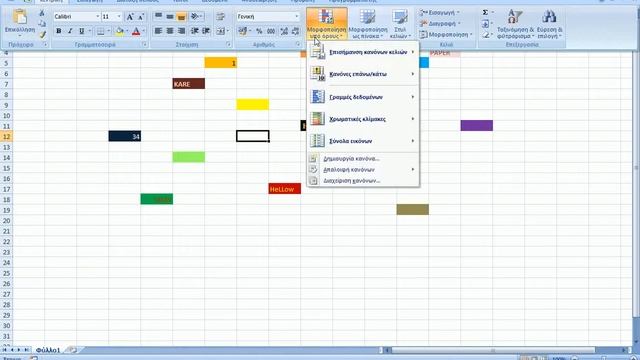
Task: Open the Delete cells (Διαγραφή) dropdown
Action: (x=440, y=24)
